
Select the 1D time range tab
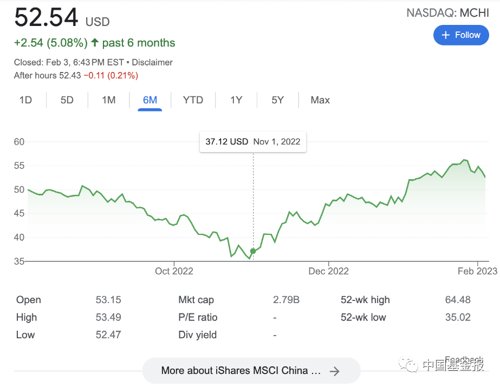click(x=26, y=100)
